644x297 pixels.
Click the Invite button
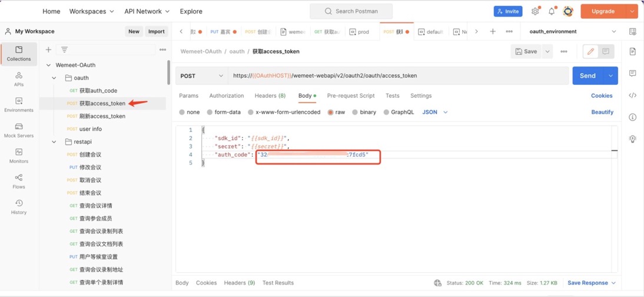tap(508, 12)
